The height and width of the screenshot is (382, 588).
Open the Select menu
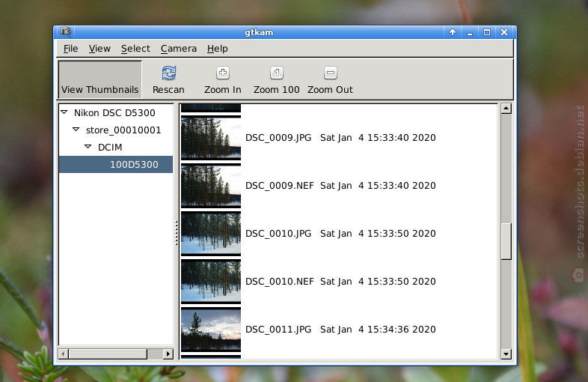click(x=135, y=49)
